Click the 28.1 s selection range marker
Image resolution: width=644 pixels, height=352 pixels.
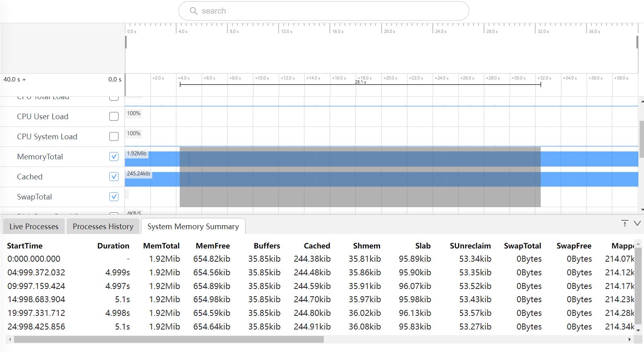click(x=360, y=82)
